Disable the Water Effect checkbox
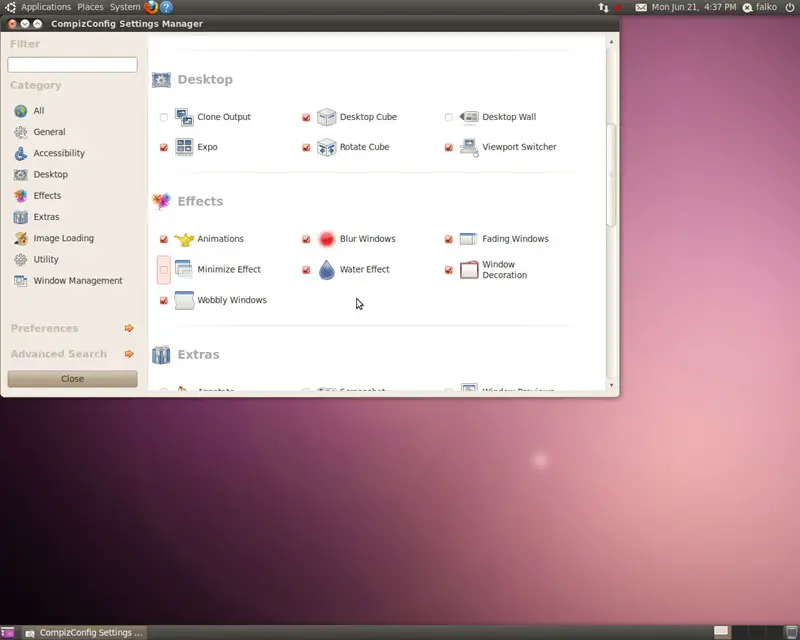 306,269
